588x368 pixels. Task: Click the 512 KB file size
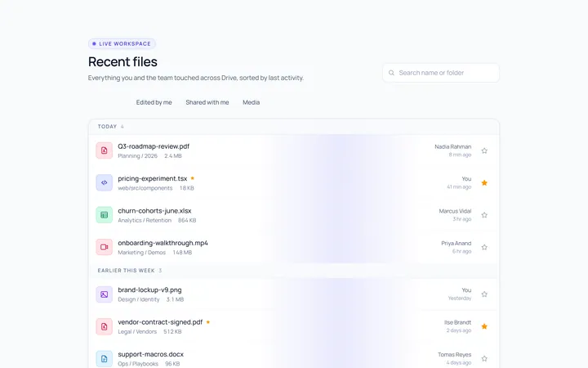(172, 331)
